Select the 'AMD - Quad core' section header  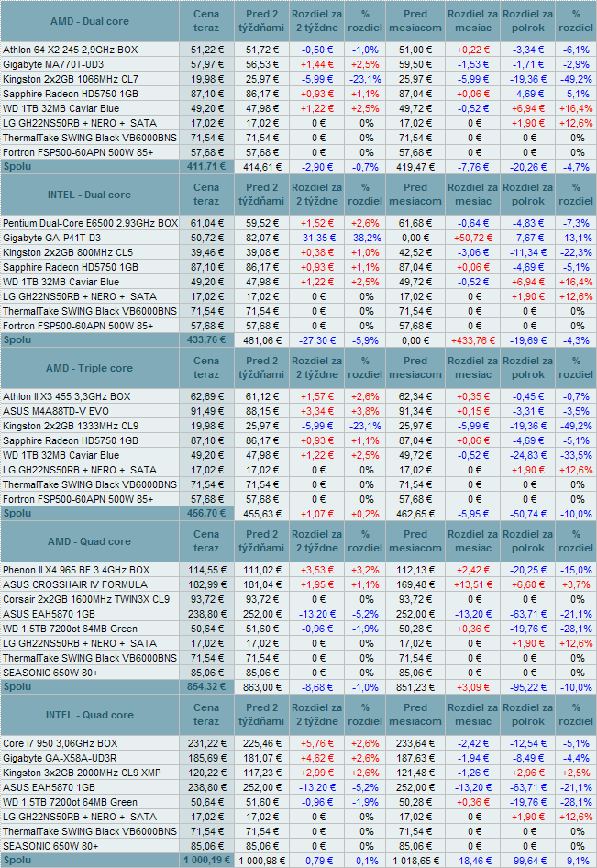(x=90, y=541)
